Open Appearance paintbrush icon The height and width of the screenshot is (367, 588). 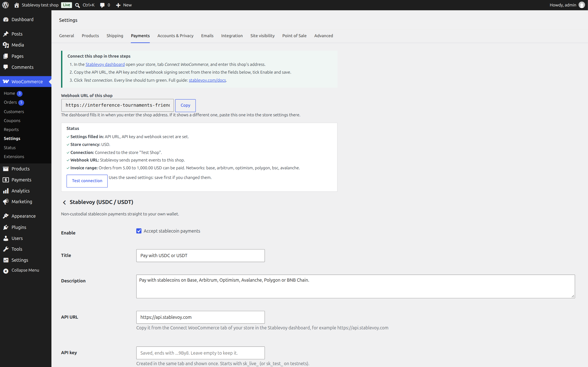click(x=6, y=216)
